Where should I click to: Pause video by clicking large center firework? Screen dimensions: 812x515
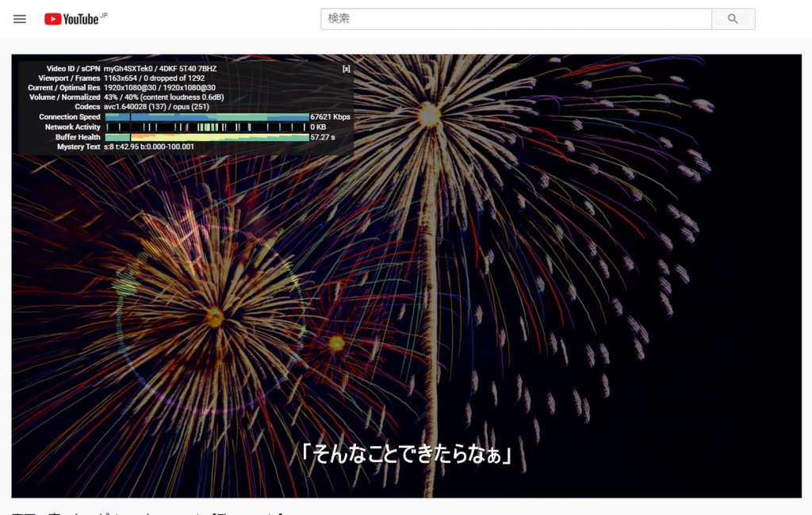tap(429, 116)
